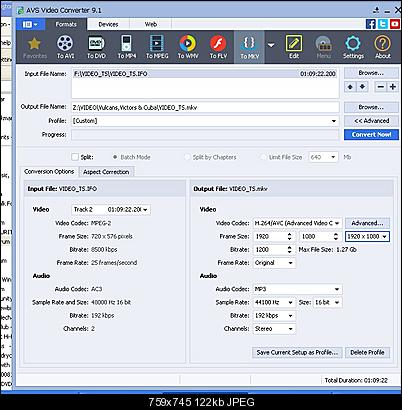Click the Output File Name field
This screenshot has width=402, height=410.
point(205,107)
